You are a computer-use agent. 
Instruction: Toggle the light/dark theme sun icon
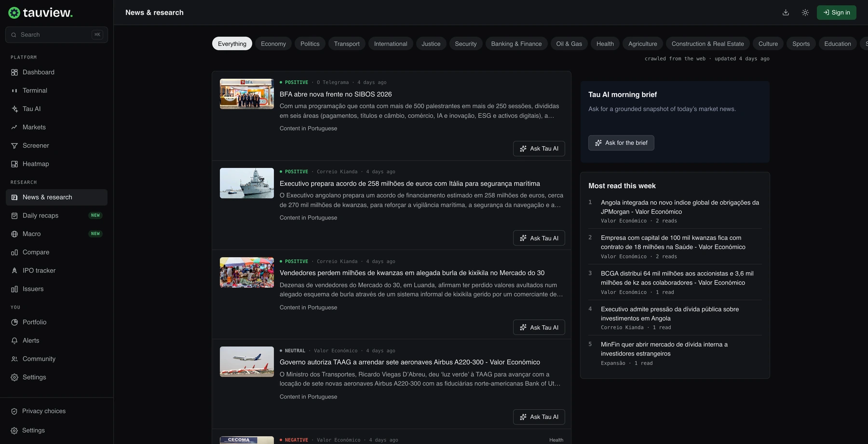pyautogui.click(x=805, y=13)
